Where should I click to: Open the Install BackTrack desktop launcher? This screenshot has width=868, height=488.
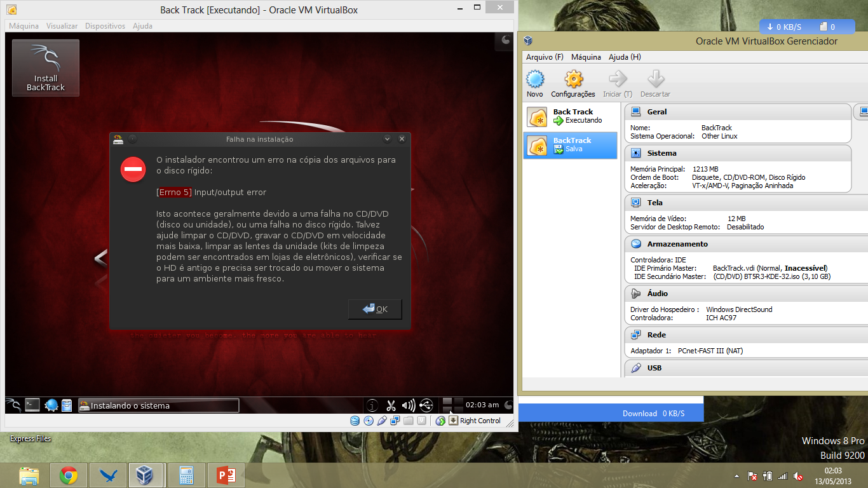coord(46,67)
